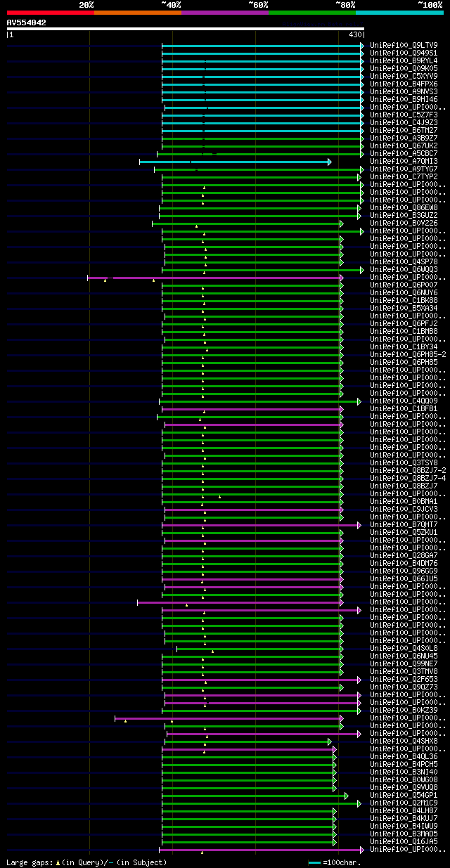450x868 pixels.
Task: Select the UniRef100_Q8BZJ7-2 label
Action: coord(408,470)
